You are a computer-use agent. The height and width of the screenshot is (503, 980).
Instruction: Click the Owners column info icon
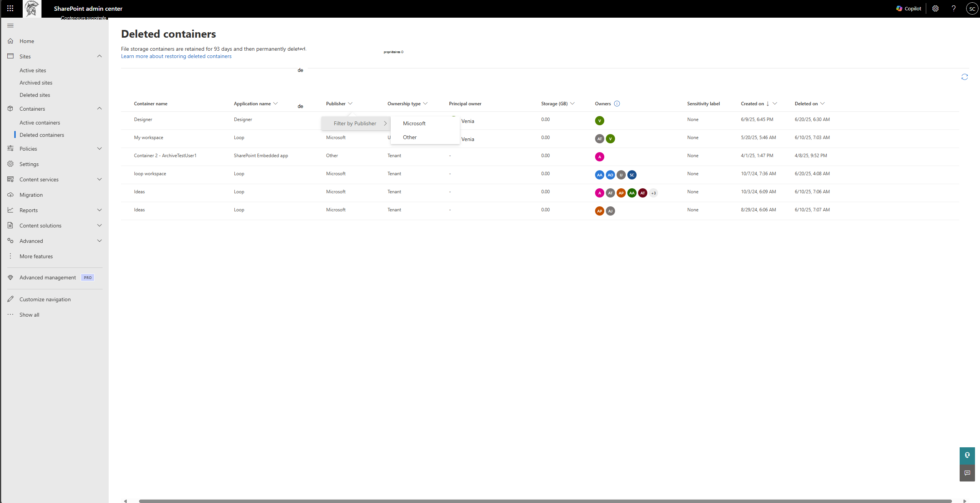(x=617, y=104)
